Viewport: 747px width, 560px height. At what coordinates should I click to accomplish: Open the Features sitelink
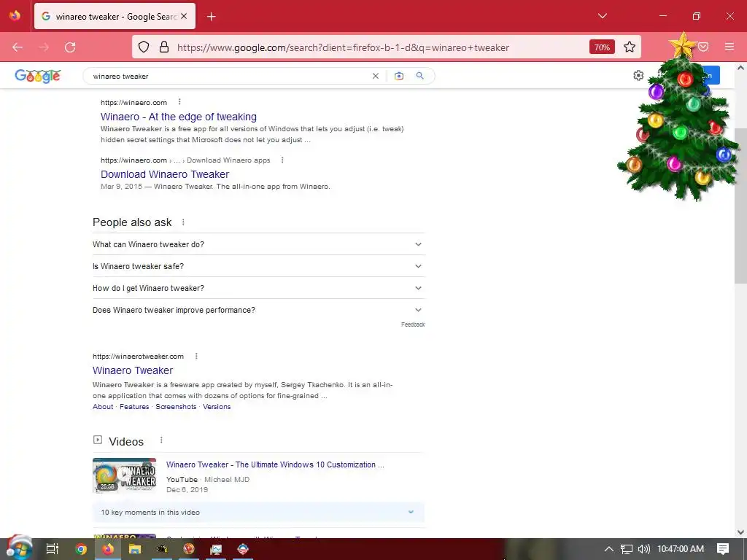pos(134,407)
